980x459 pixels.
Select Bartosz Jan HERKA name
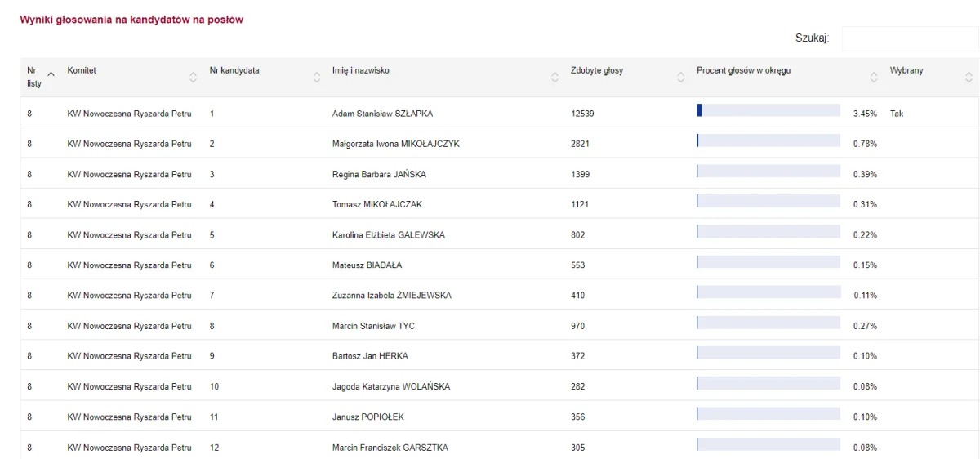pyautogui.click(x=370, y=356)
